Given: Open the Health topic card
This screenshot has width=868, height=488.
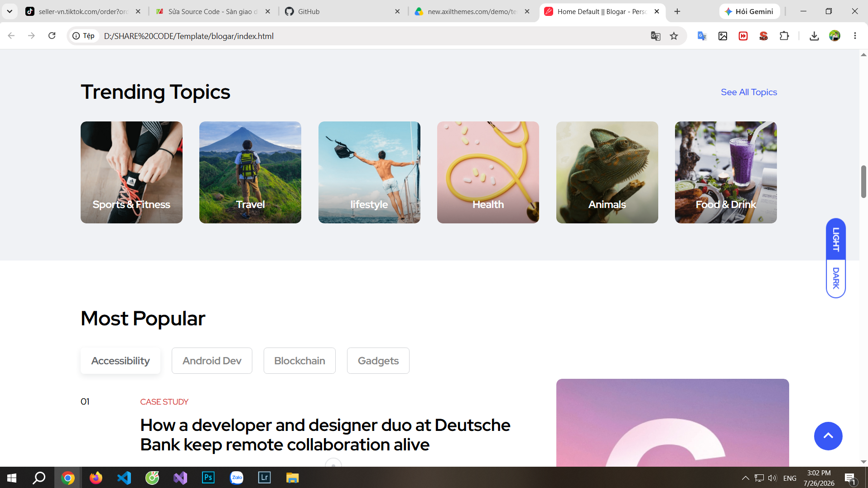Looking at the screenshot, I should coord(488,172).
